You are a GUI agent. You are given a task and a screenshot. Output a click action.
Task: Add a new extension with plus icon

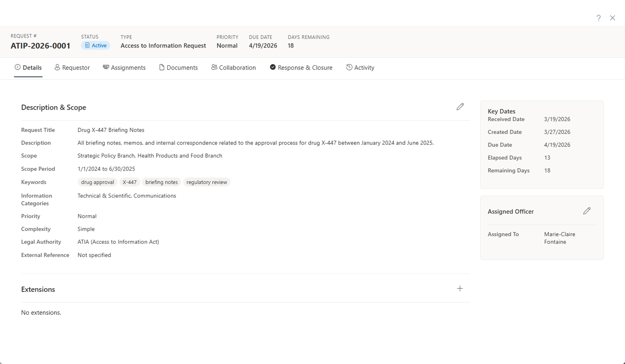click(x=460, y=289)
